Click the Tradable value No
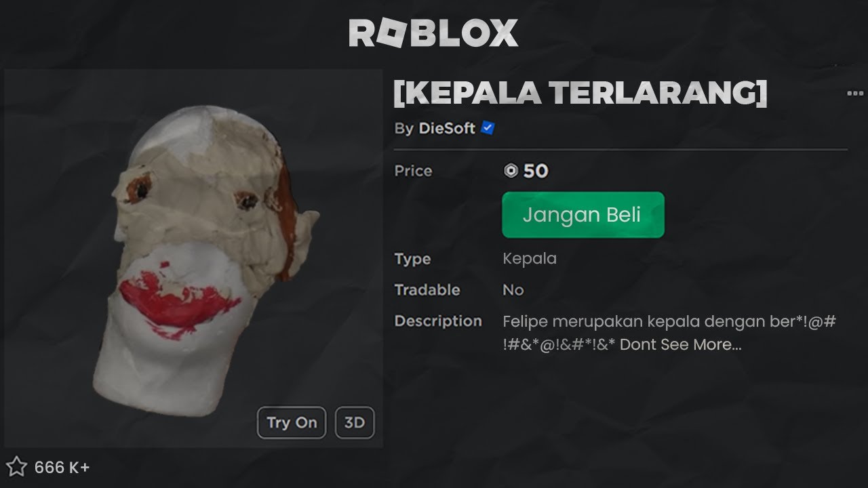Screen dimensions: 868x488 click(513, 290)
